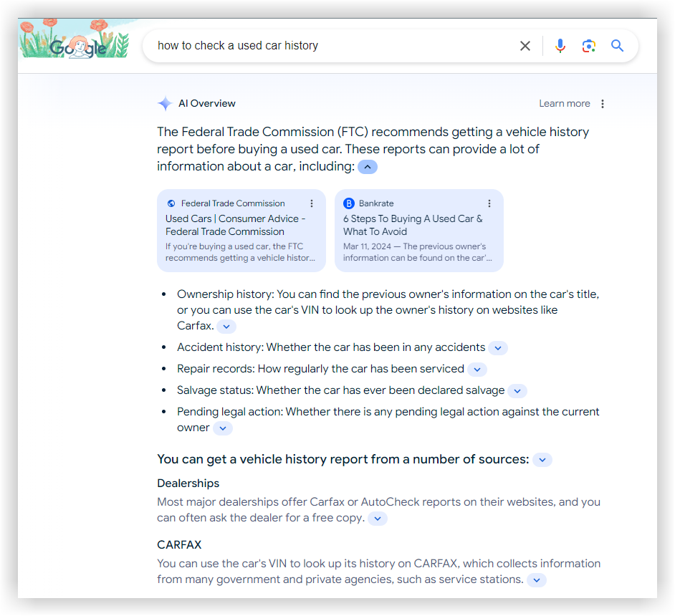This screenshot has height=616, width=675.
Task: Clear the search box with X icon
Action: pos(525,46)
